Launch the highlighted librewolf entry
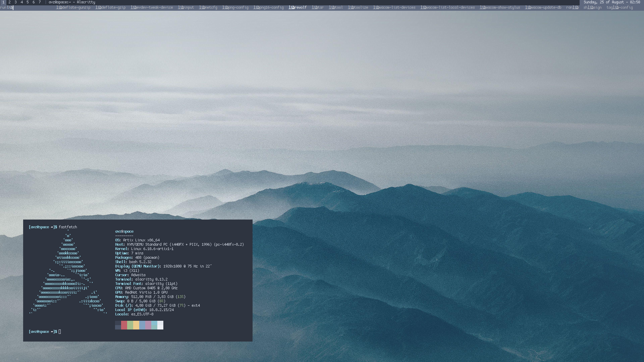This screenshot has height=362, width=644. tap(298, 7)
